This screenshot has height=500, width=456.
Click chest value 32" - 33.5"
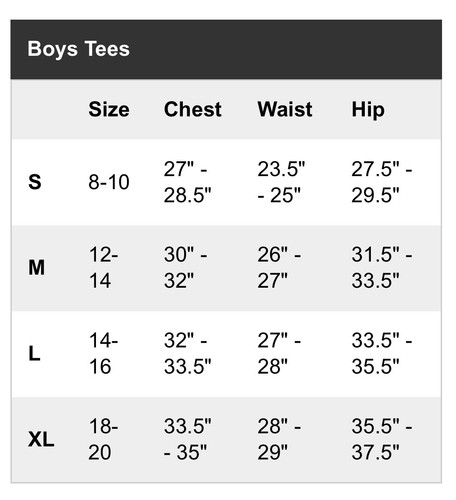click(187, 354)
